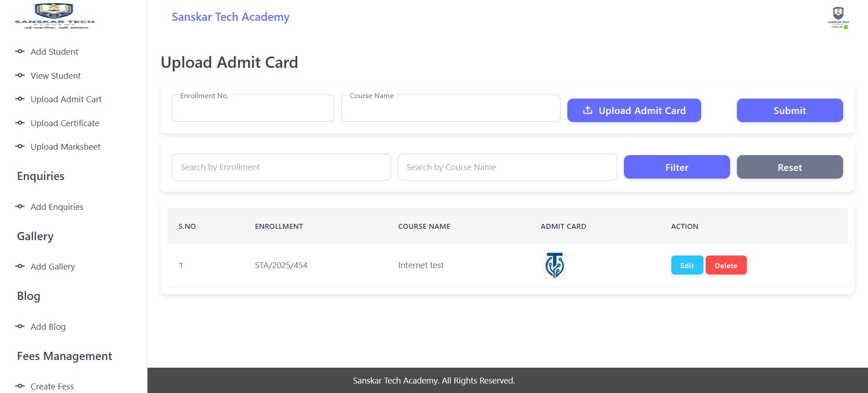868x393 pixels.
Task: Open View Student in the sidebar
Action: [56, 76]
